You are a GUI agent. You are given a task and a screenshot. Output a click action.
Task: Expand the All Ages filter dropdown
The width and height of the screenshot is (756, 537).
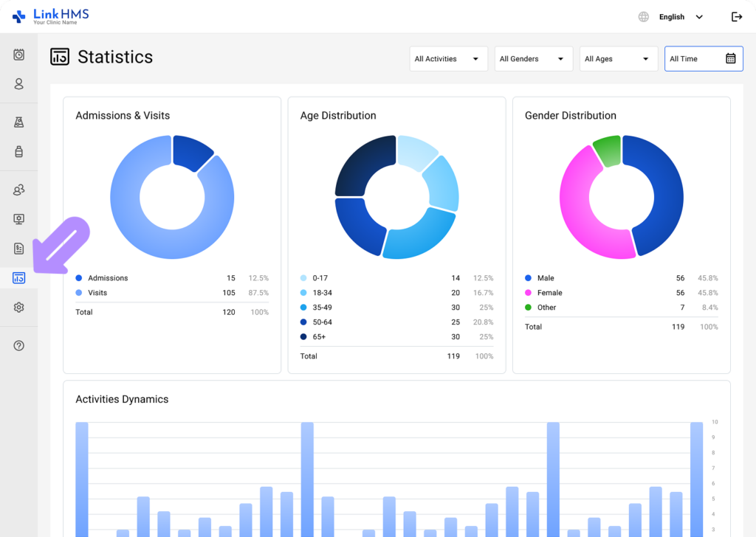point(618,59)
